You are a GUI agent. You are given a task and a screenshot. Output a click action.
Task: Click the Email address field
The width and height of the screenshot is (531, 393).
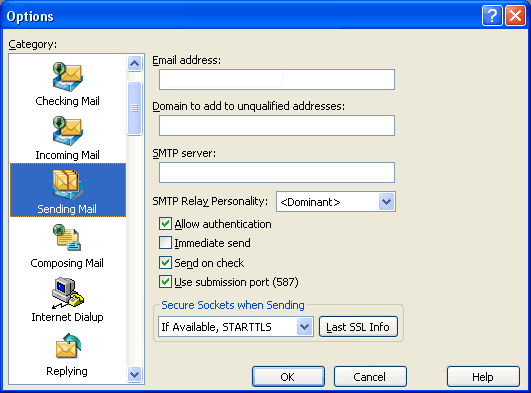point(277,80)
